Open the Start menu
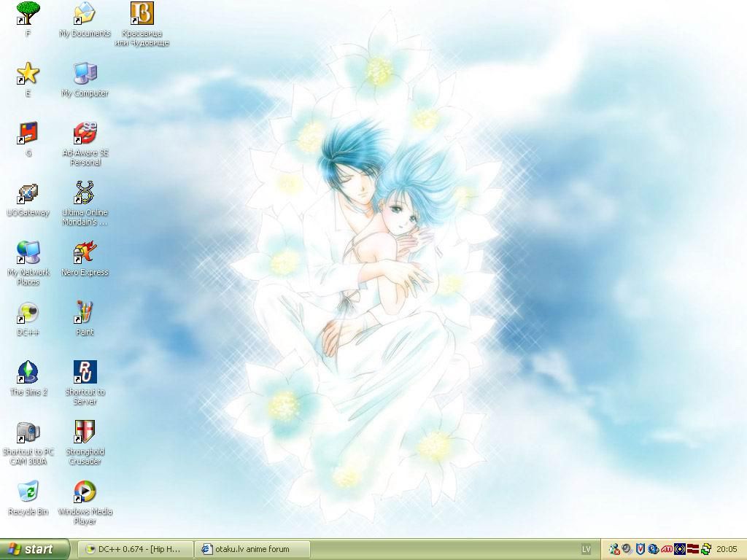747x560 pixels. [34, 549]
